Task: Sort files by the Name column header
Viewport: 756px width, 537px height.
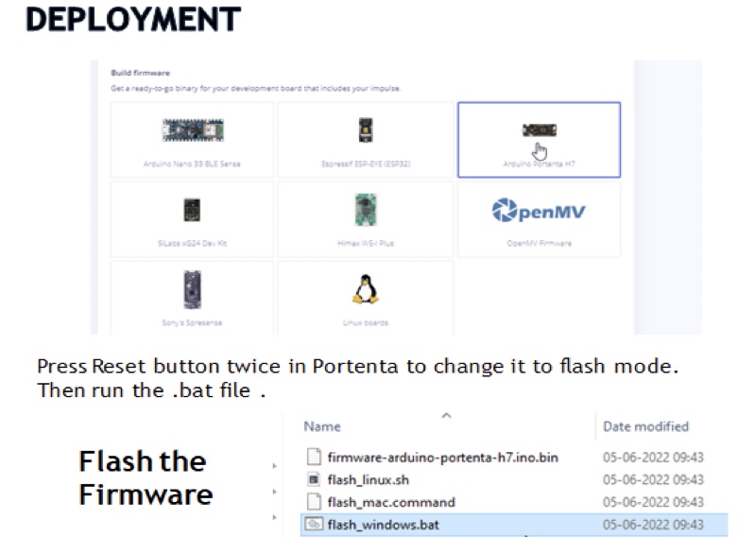Action: click(322, 426)
